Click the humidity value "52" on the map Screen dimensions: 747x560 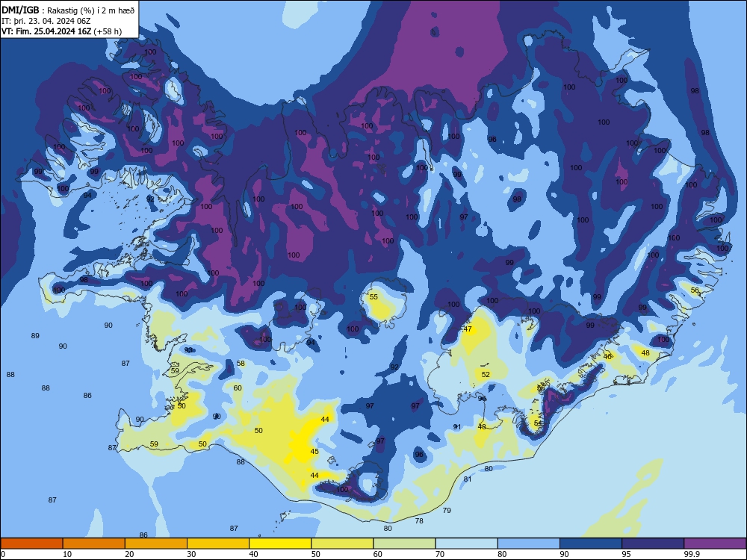click(486, 374)
